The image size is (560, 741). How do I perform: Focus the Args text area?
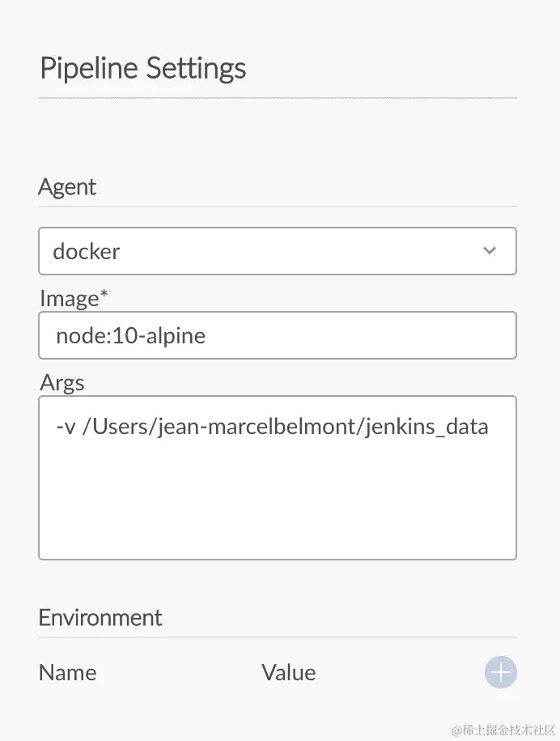click(277, 486)
